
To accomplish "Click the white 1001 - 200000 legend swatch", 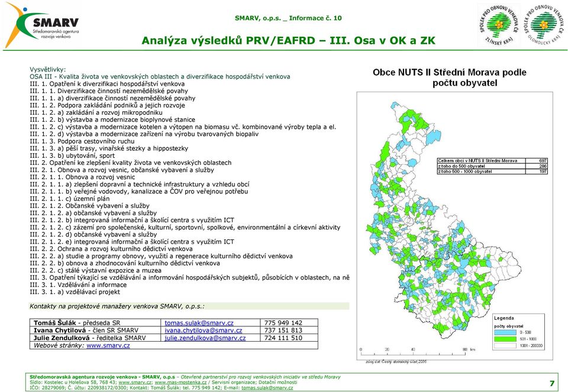I will click(x=505, y=346).
